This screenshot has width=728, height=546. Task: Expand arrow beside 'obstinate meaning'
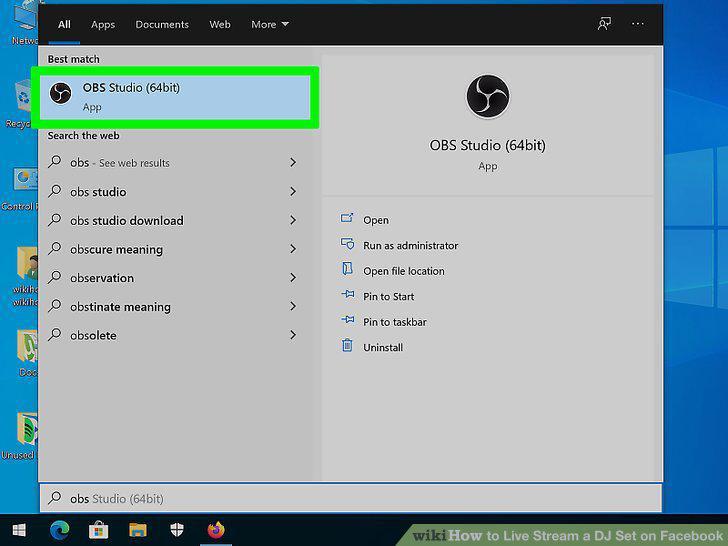pos(293,306)
